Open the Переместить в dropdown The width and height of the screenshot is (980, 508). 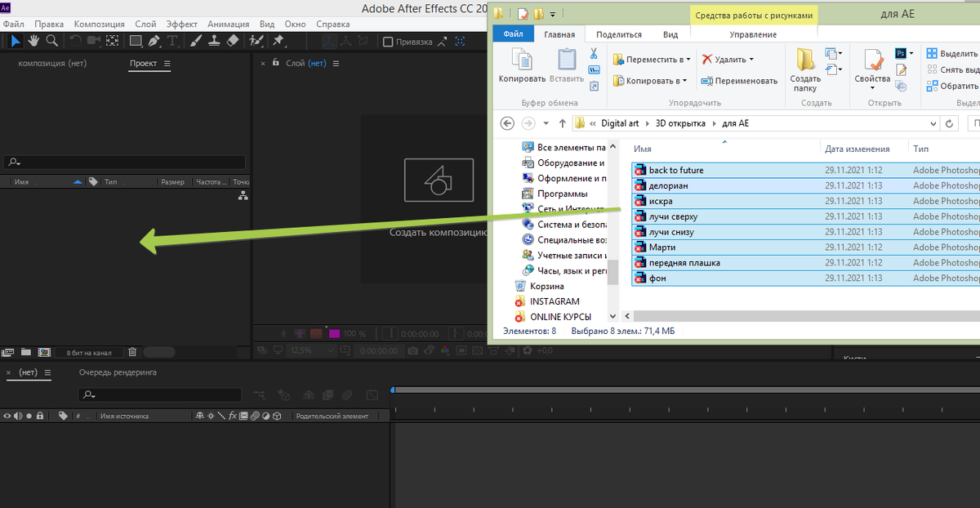click(652, 60)
